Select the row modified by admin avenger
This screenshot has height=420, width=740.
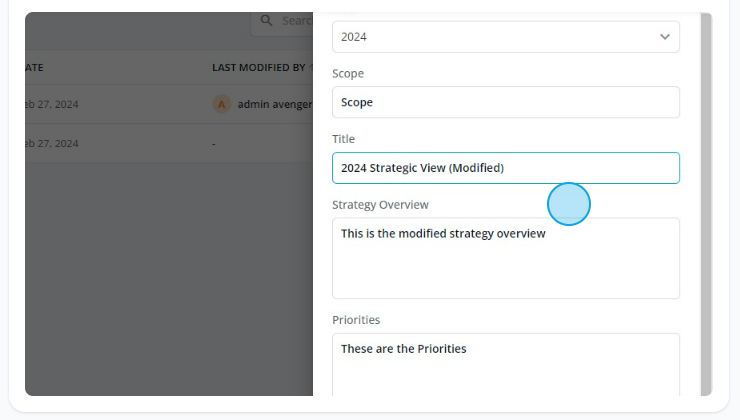point(169,104)
